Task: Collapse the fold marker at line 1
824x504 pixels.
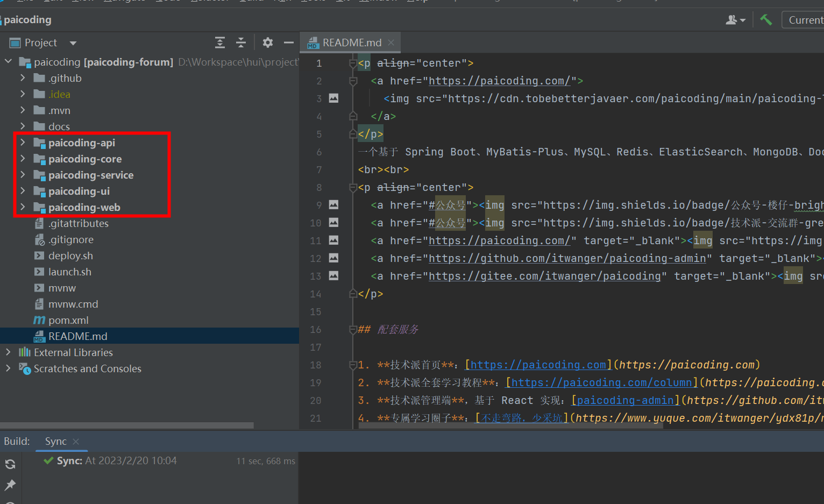Action: (x=353, y=63)
